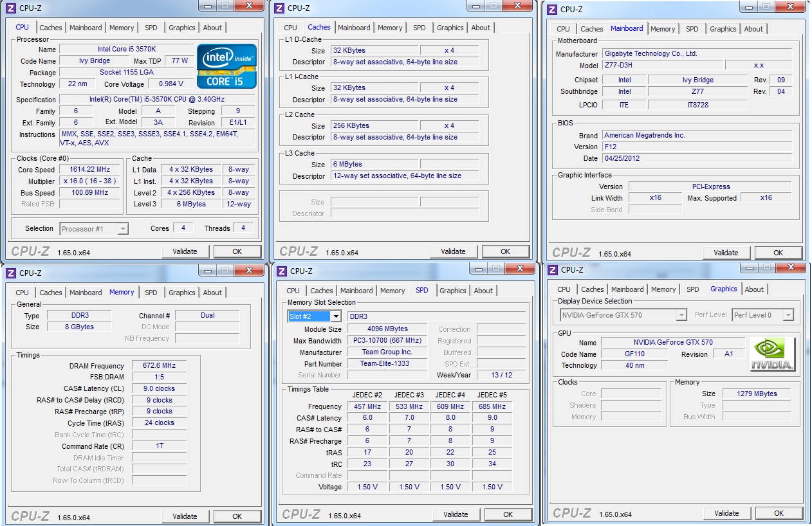Viewport: 812px width, 526px height.
Task: Open the Memory tab in the memory slot selection window
Action: click(x=392, y=291)
